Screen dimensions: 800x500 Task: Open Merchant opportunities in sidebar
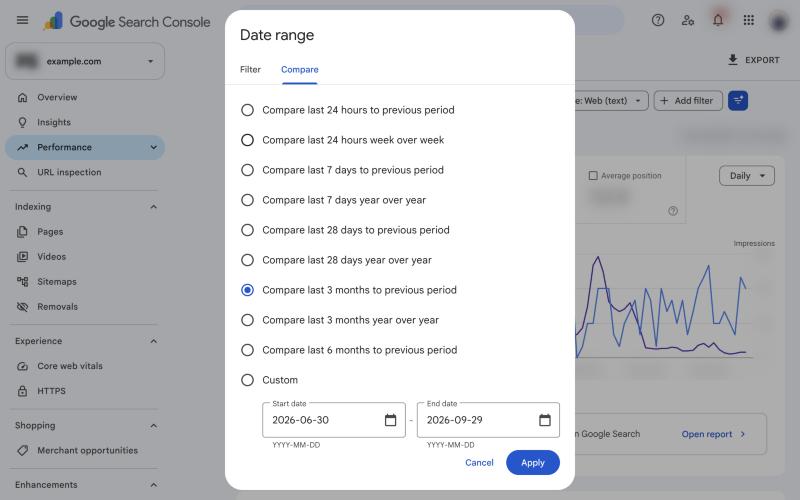click(x=85, y=451)
